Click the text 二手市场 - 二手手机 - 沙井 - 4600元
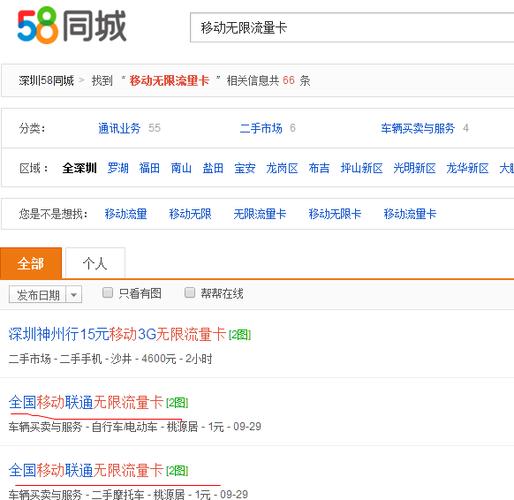514x500 pixels. [x=92, y=359]
